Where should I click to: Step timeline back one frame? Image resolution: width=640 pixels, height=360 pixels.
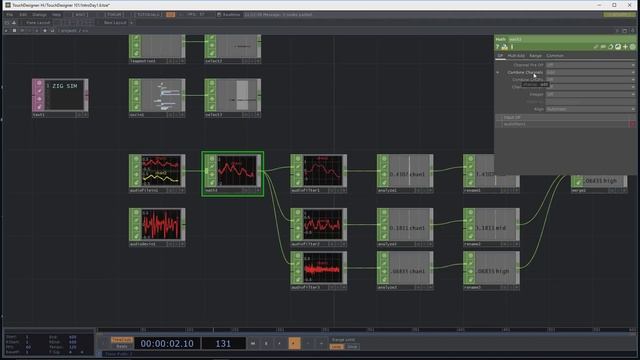point(308,344)
